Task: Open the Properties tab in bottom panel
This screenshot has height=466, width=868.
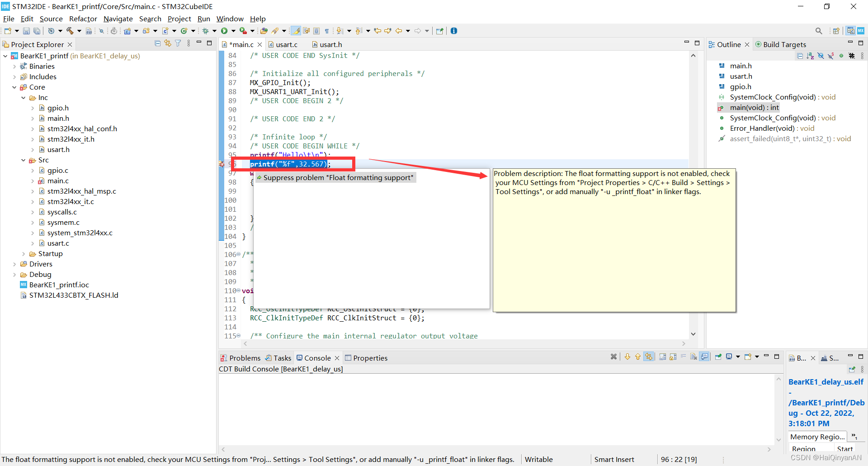Action: [x=366, y=358]
